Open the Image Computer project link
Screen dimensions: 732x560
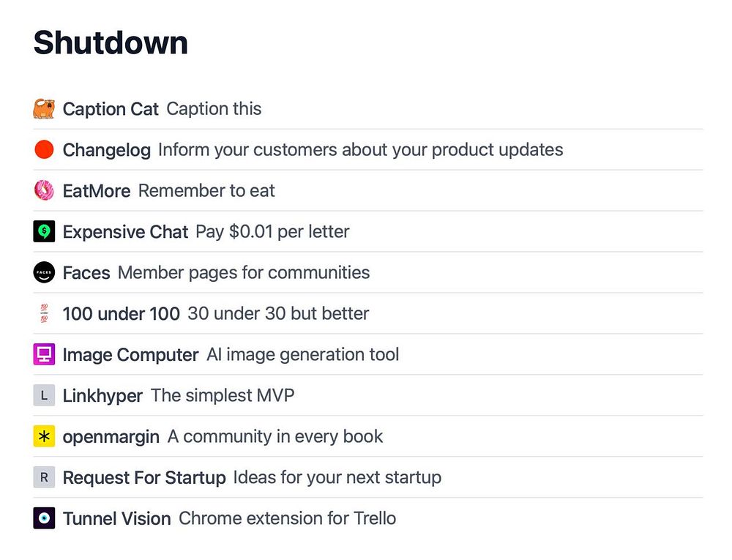click(x=130, y=355)
